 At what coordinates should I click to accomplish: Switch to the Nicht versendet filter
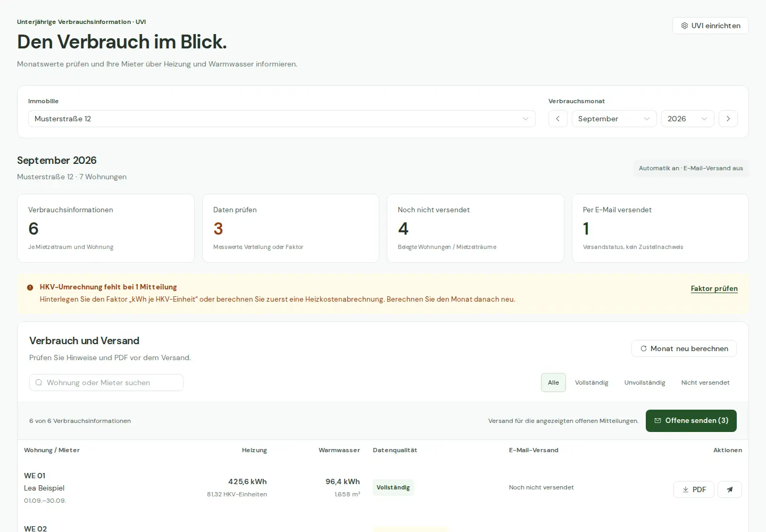(705, 383)
